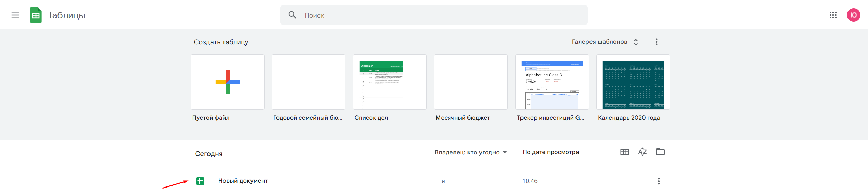Click the Список дел label
The height and width of the screenshot is (195, 868).
tap(371, 118)
